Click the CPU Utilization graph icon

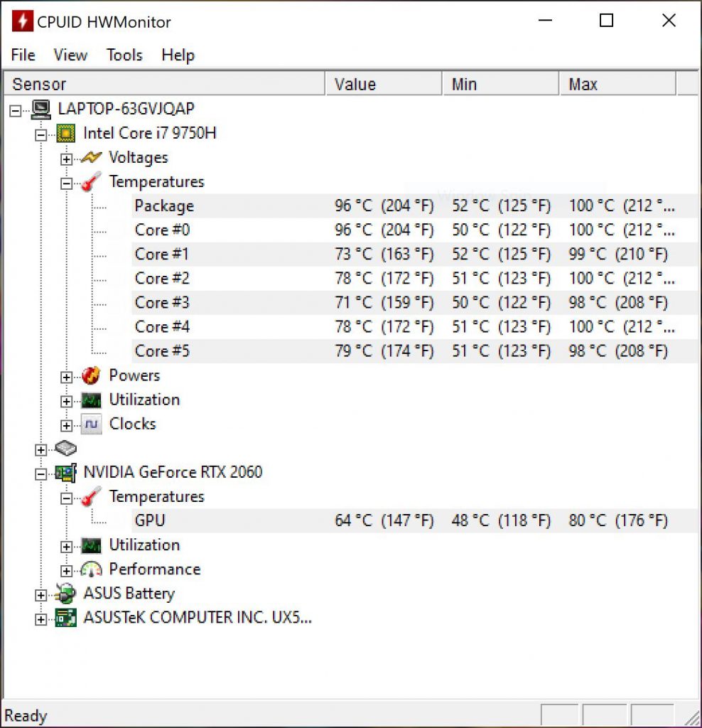pyautogui.click(x=91, y=400)
